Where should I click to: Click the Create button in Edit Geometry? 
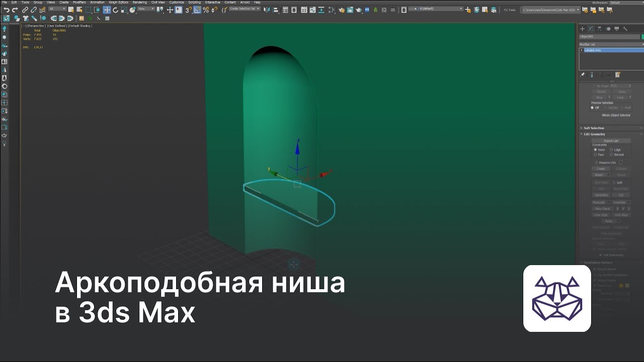(601, 168)
